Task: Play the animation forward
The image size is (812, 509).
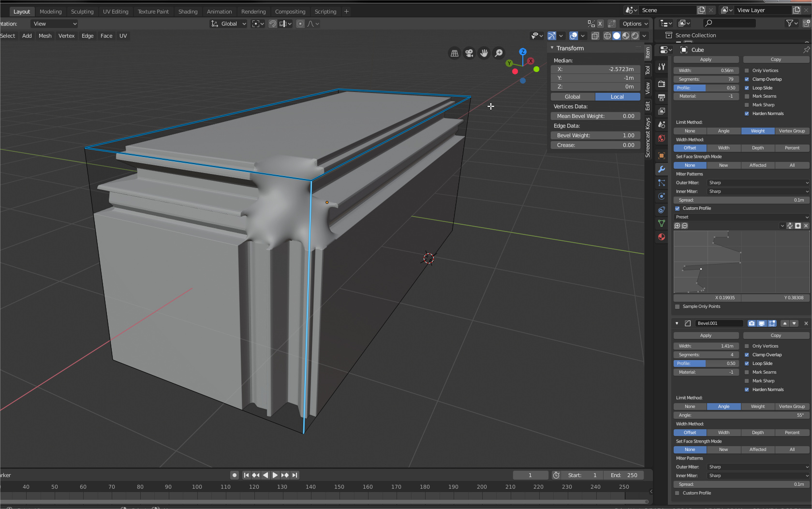Action: click(x=275, y=475)
